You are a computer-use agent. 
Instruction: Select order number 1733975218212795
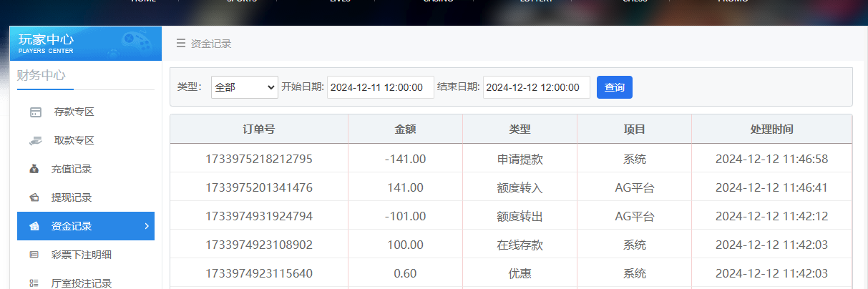tap(259, 159)
